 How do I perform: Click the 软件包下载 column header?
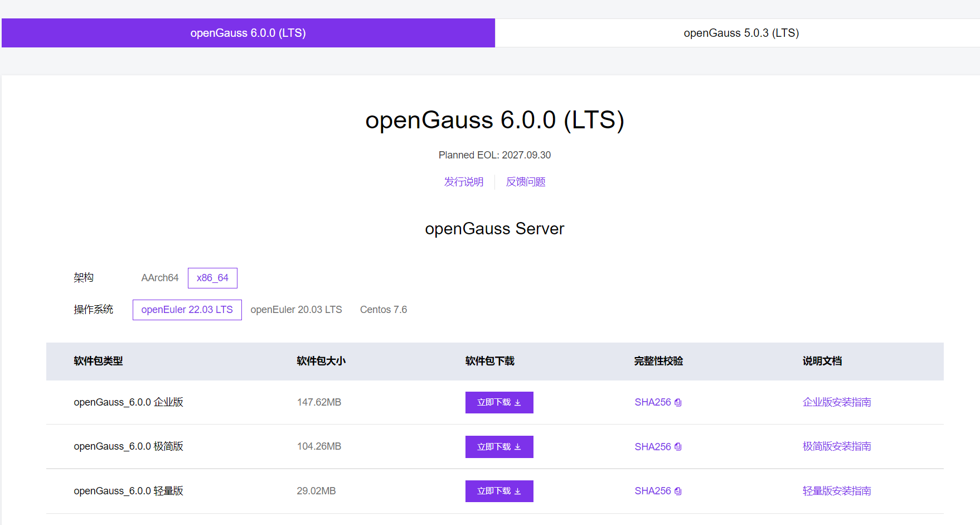pos(490,361)
